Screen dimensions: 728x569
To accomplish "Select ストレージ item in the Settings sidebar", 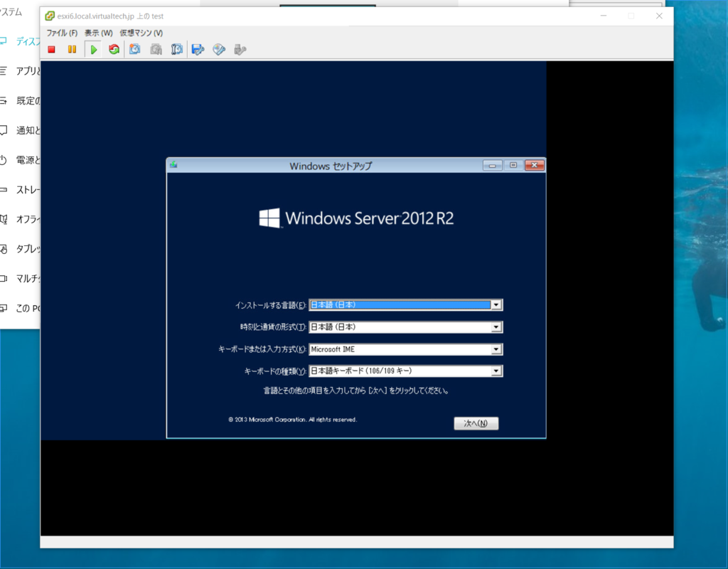I will coord(20,189).
